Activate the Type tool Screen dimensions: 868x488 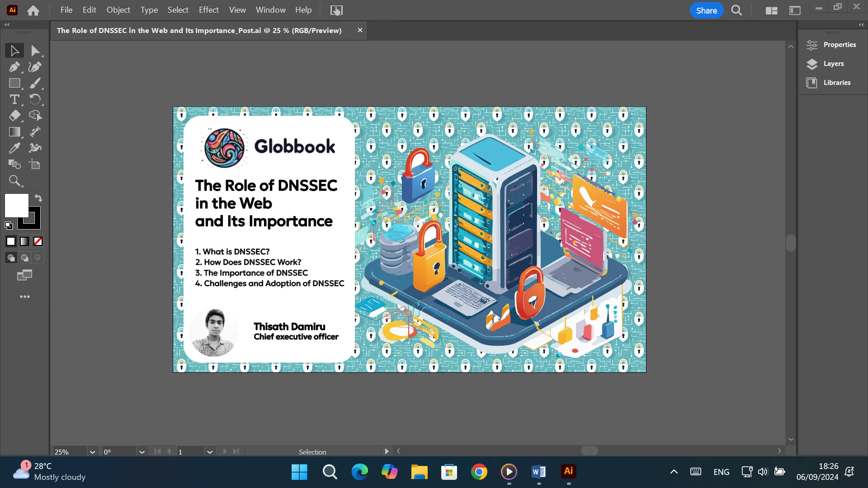pyautogui.click(x=14, y=99)
